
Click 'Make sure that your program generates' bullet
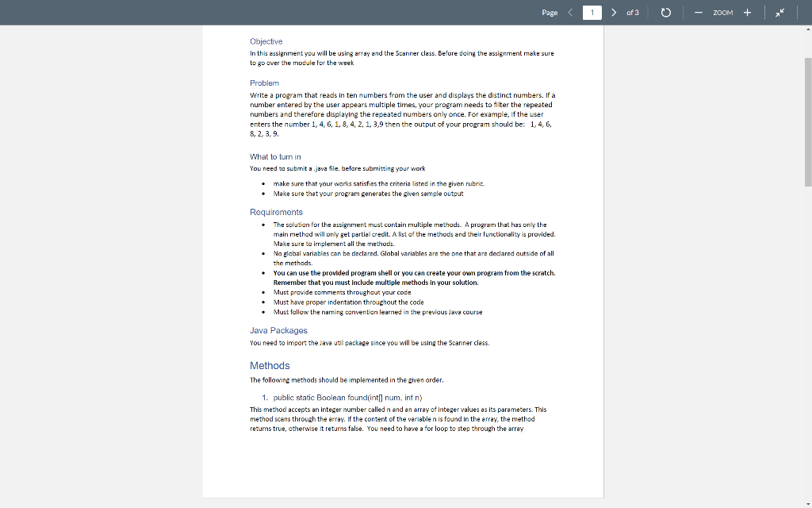(368, 194)
